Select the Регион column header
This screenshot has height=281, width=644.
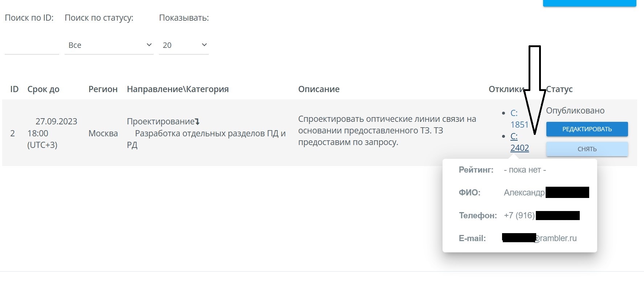(103, 89)
